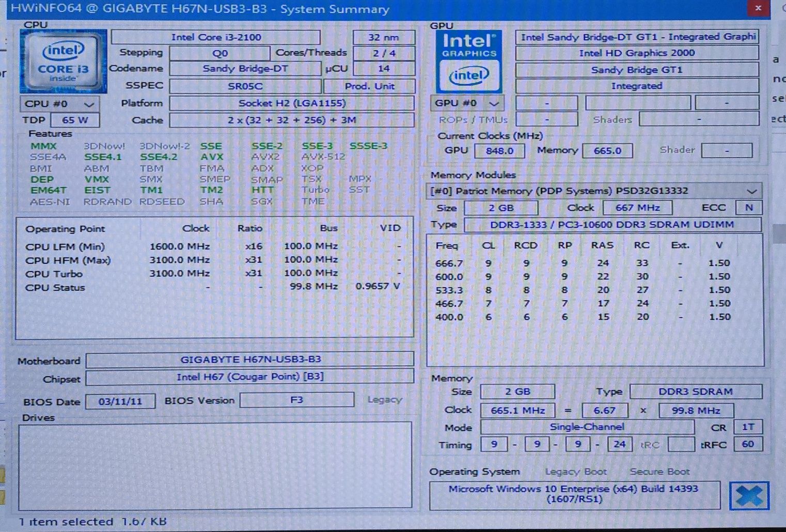Click the Intel Graphics GPU logo
786x532 pixels.
click(468, 61)
